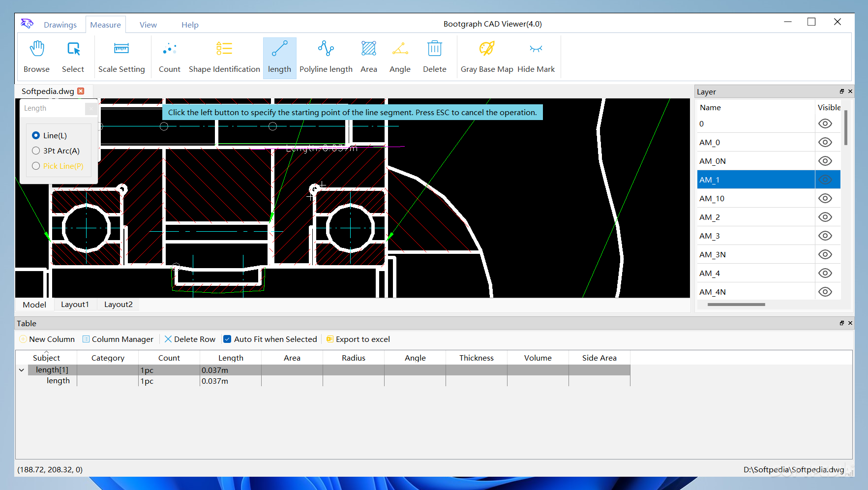Toggle AM_3 layer visibility

tap(825, 236)
